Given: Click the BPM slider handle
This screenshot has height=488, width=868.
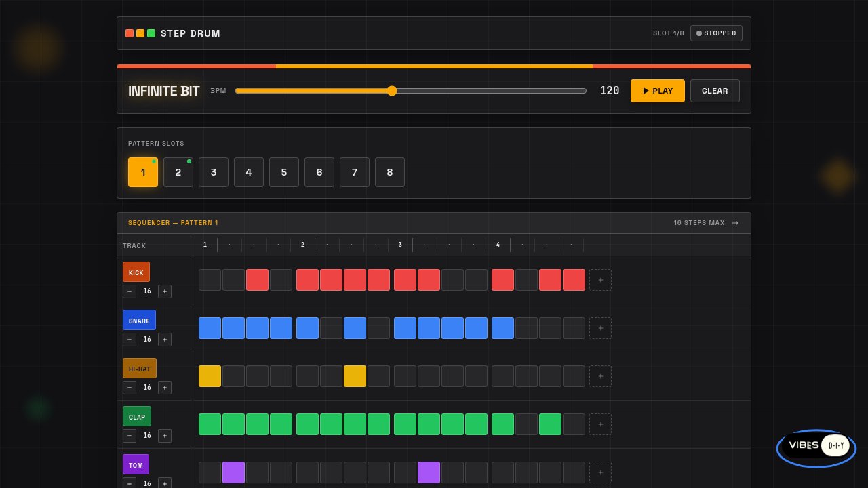Looking at the screenshot, I should pos(391,91).
